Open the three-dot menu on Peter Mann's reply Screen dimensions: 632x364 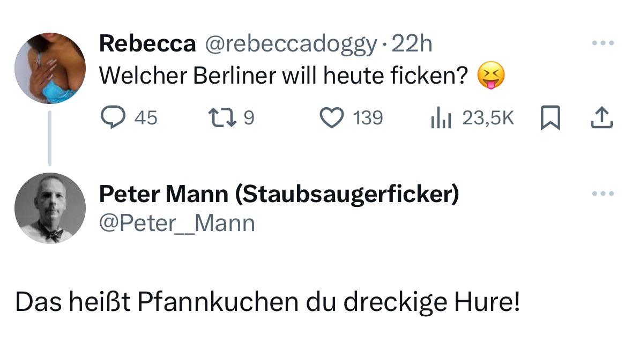(x=603, y=194)
